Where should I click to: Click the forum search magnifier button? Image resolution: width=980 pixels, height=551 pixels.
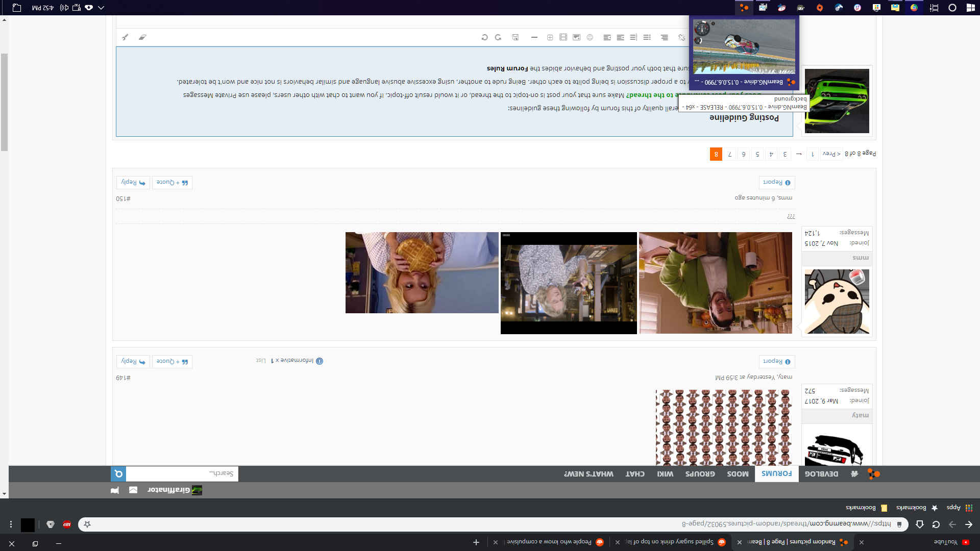(118, 474)
